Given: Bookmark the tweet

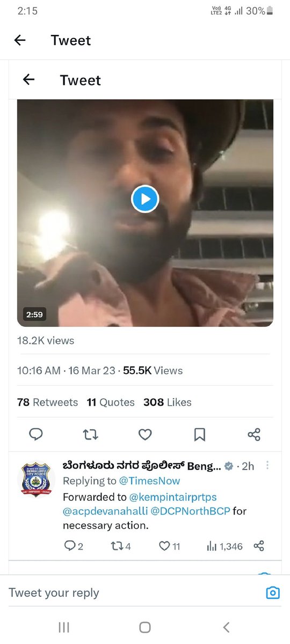Looking at the screenshot, I should [199, 434].
